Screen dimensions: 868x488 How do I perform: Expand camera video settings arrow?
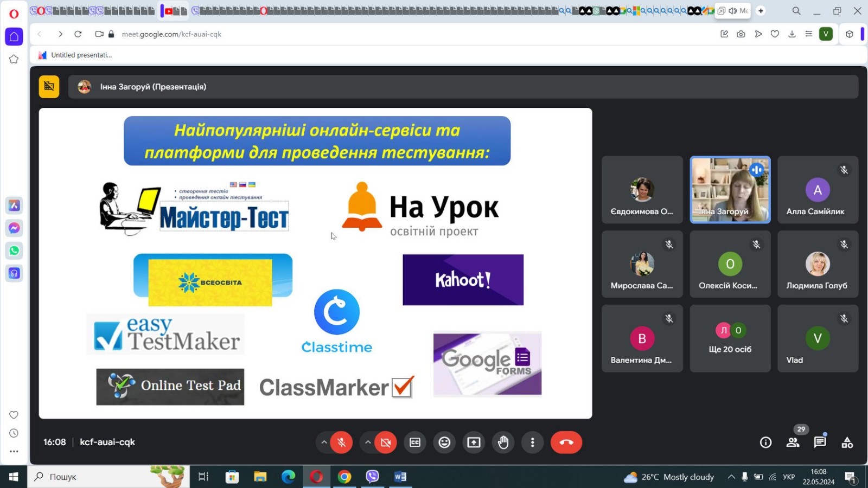pyautogui.click(x=368, y=442)
